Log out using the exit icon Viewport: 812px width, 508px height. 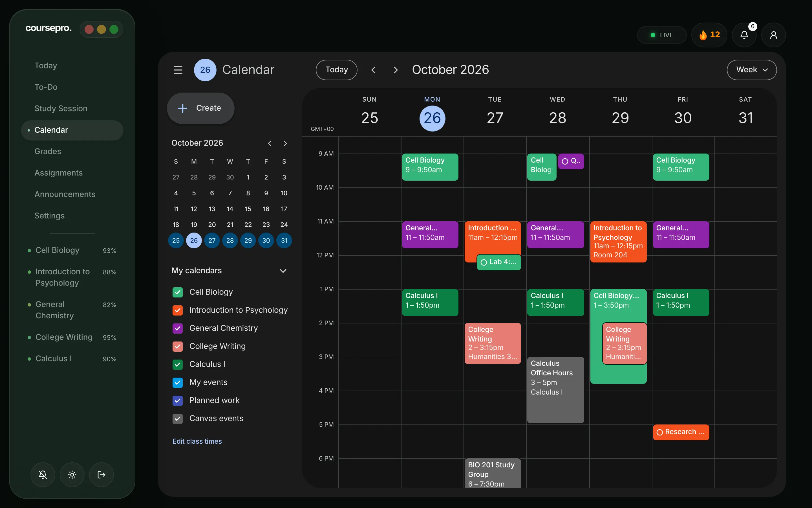point(101,474)
